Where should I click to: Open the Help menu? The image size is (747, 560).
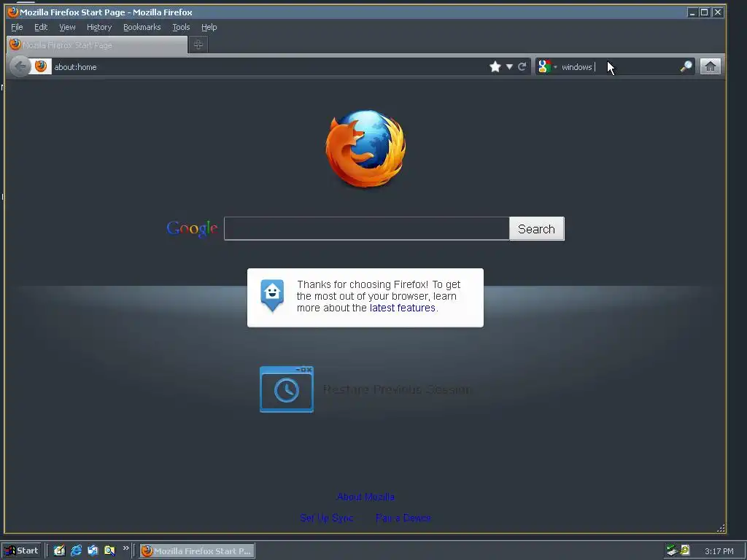209,27
